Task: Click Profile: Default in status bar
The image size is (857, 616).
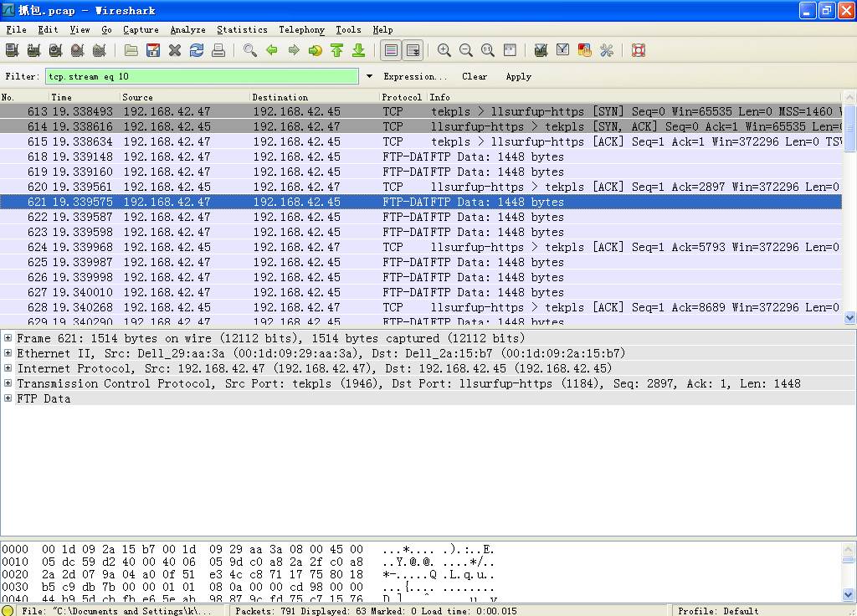Action: pos(718,610)
